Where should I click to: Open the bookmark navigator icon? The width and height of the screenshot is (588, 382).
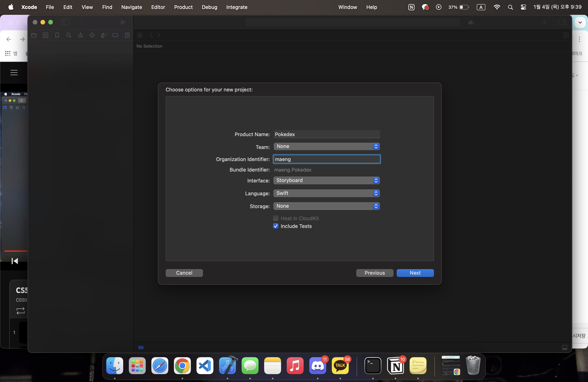pos(57,35)
